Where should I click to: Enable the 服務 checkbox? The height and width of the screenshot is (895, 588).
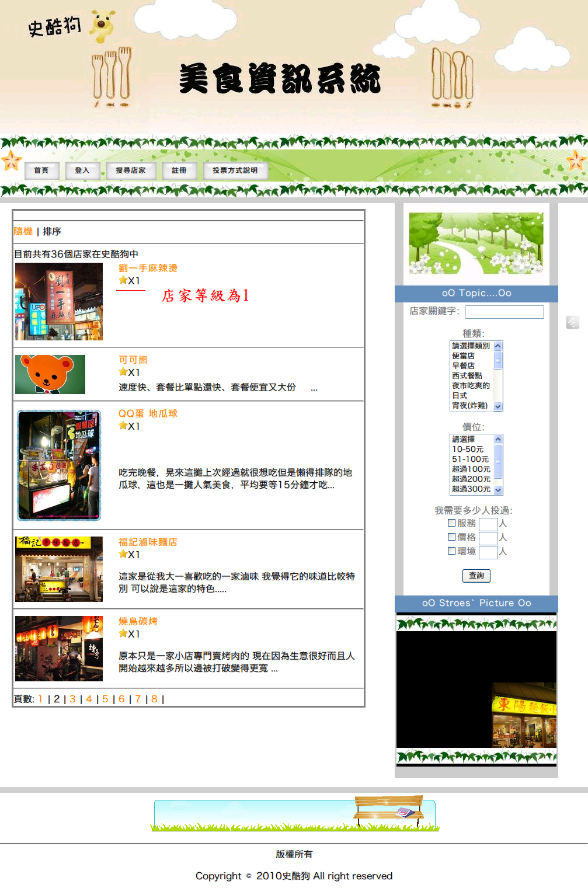[451, 523]
